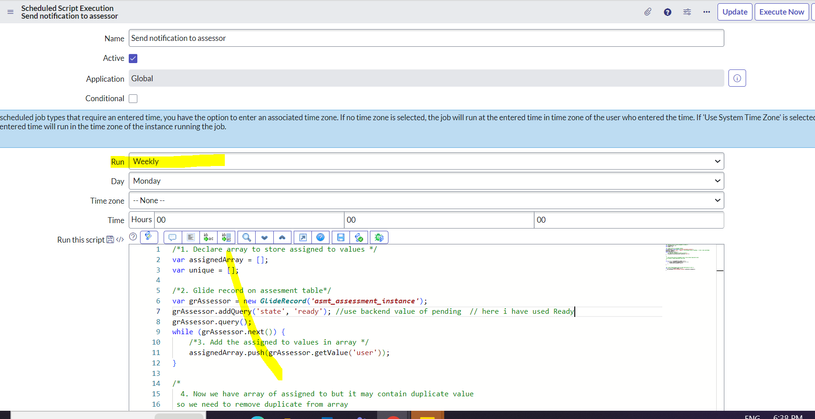This screenshot has width=815, height=419.
Task: Click line 6 with GlideRecord assessment instance
Action: [x=299, y=301]
